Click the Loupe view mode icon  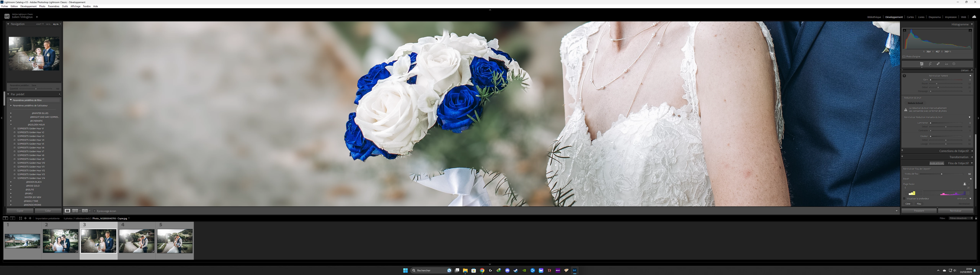(x=67, y=211)
